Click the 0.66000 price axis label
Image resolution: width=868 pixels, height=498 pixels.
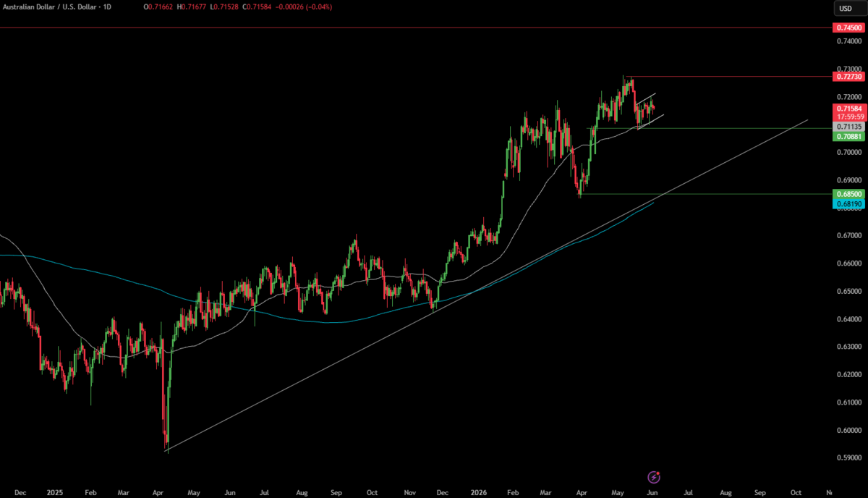(x=849, y=263)
